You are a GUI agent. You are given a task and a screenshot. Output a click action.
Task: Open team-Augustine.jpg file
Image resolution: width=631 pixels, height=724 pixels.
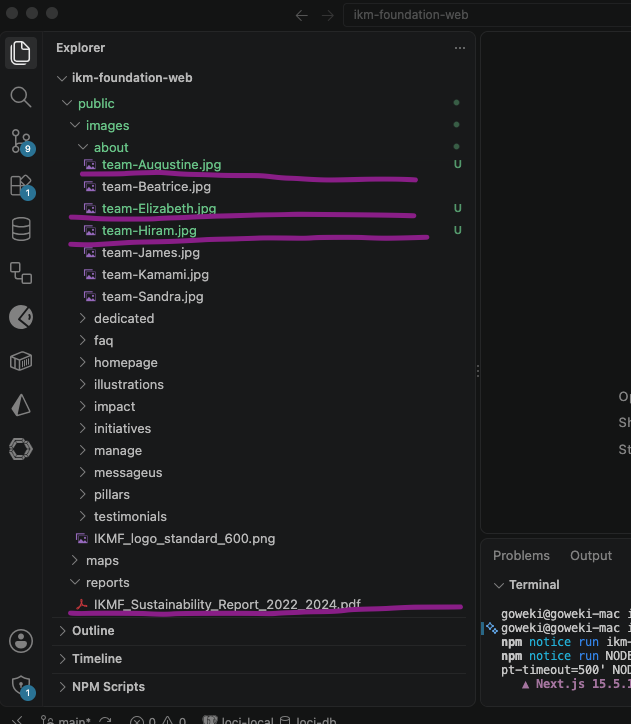click(162, 165)
